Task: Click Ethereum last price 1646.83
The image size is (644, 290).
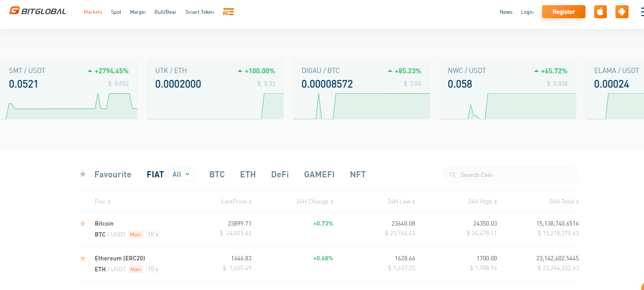Action: point(241,258)
